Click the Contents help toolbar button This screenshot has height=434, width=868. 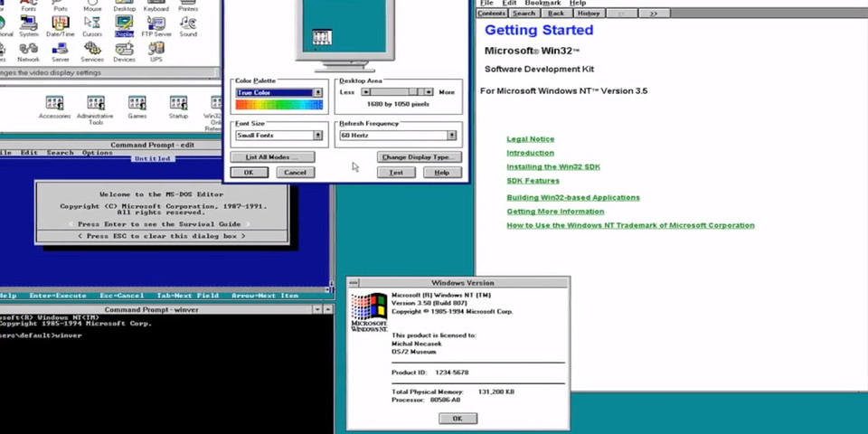pos(492,14)
